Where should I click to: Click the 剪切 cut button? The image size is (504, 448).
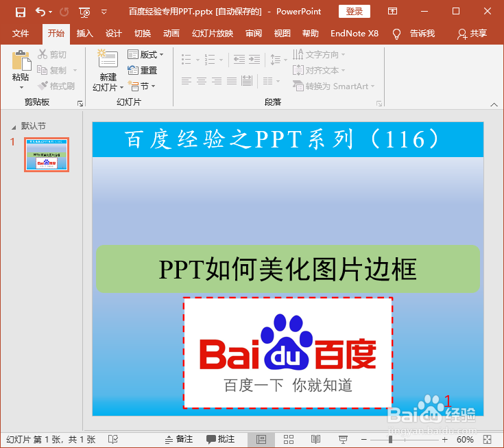tap(51, 54)
